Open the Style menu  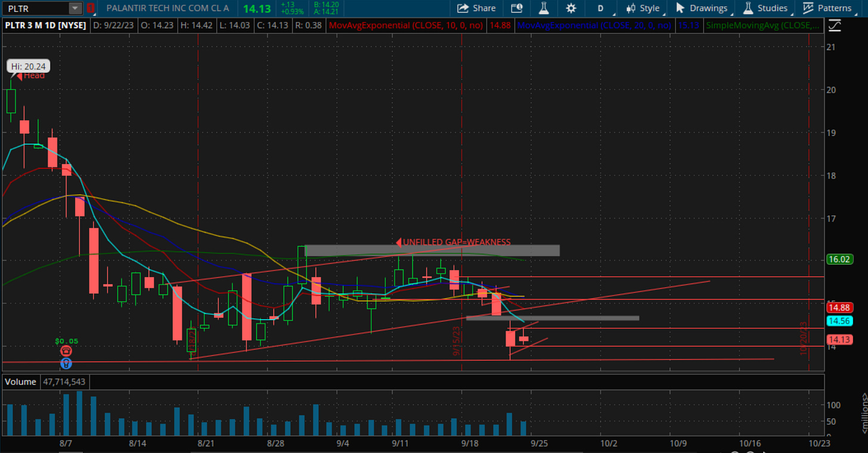[643, 8]
